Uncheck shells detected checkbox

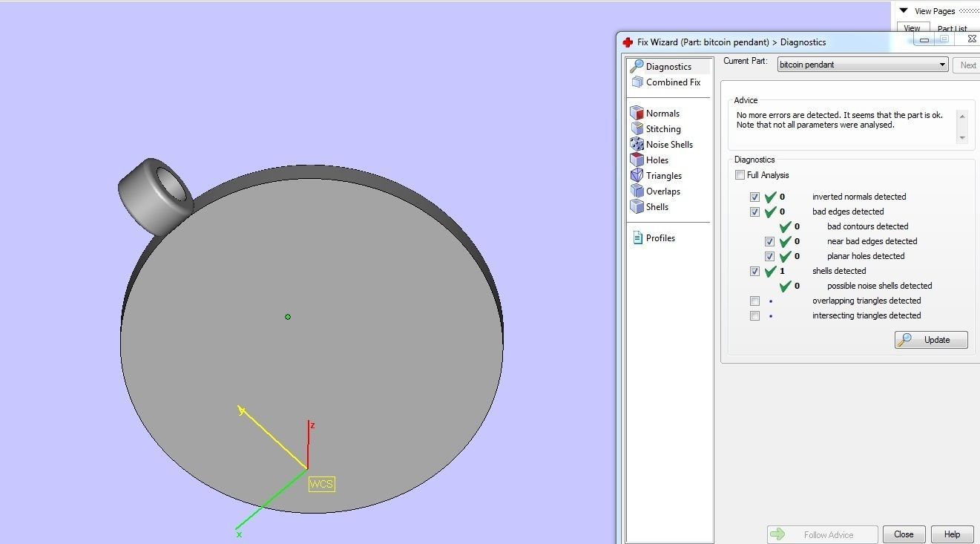coord(754,271)
